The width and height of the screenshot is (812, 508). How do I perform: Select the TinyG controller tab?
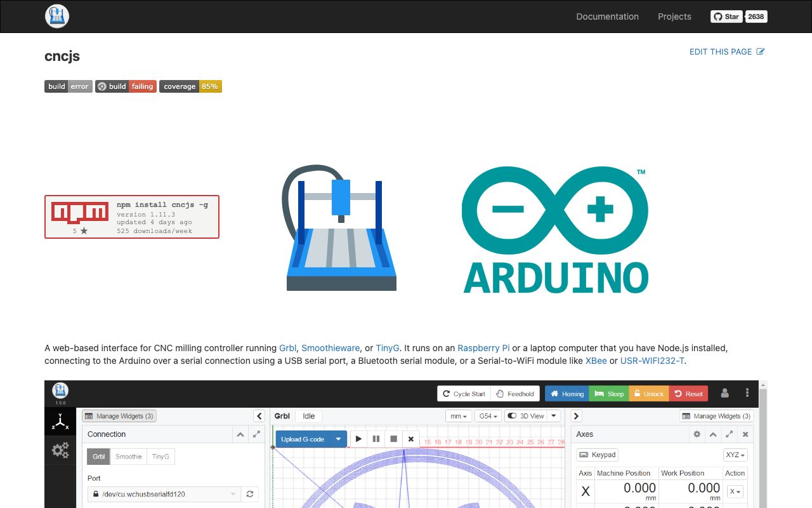tap(160, 457)
